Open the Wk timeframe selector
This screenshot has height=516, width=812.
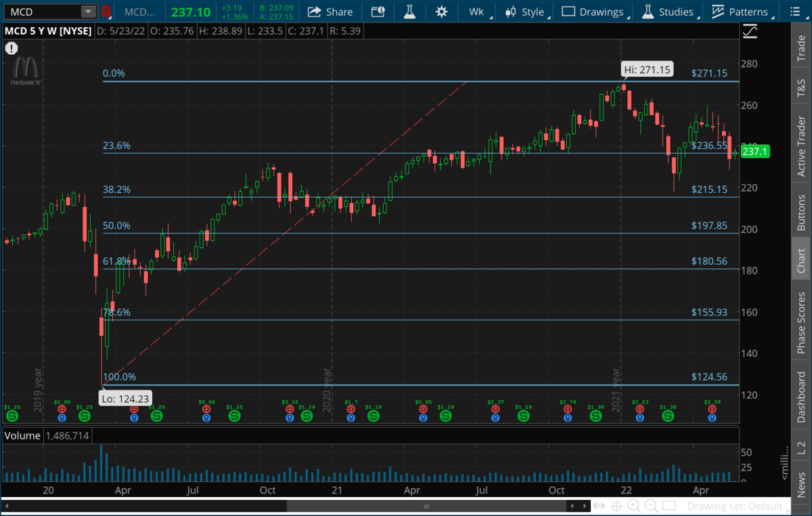click(x=478, y=12)
